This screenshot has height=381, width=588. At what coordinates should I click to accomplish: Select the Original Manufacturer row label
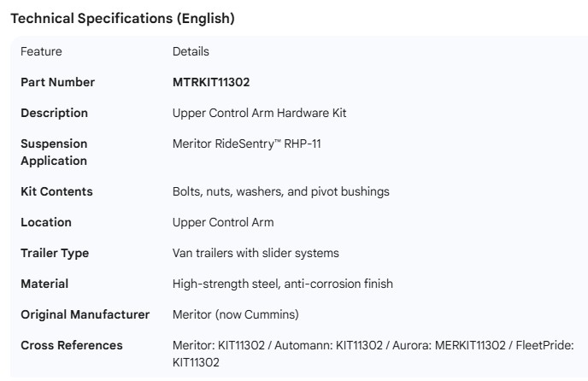pyautogui.click(x=85, y=314)
